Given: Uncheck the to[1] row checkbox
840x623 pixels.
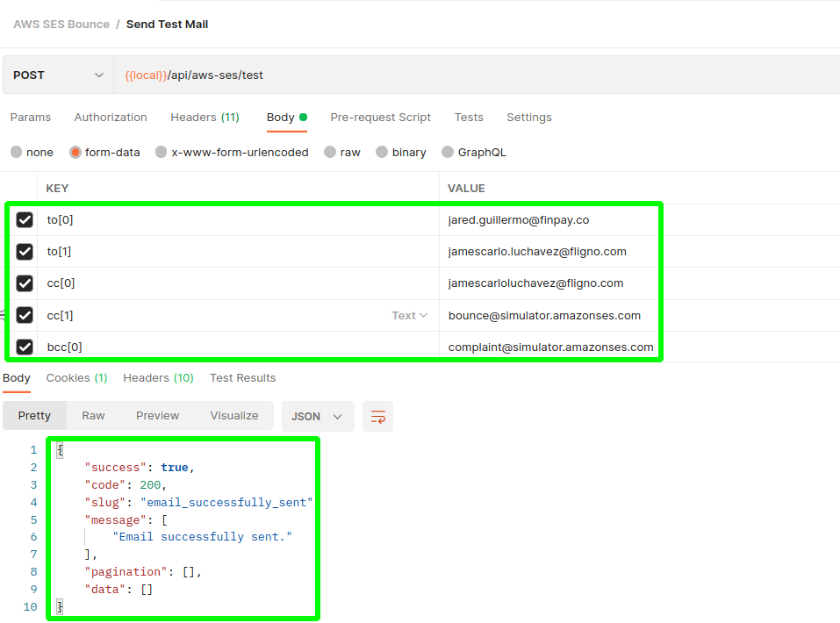Looking at the screenshot, I should pos(25,252).
